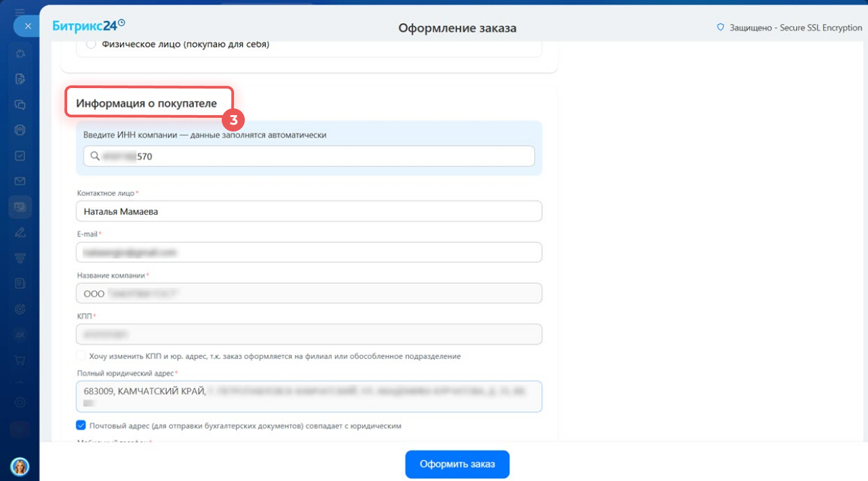Click the 'Полный юридический адрес' text area
Image resolution: width=868 pixels, height=481 pixels.
pos(309,396)
